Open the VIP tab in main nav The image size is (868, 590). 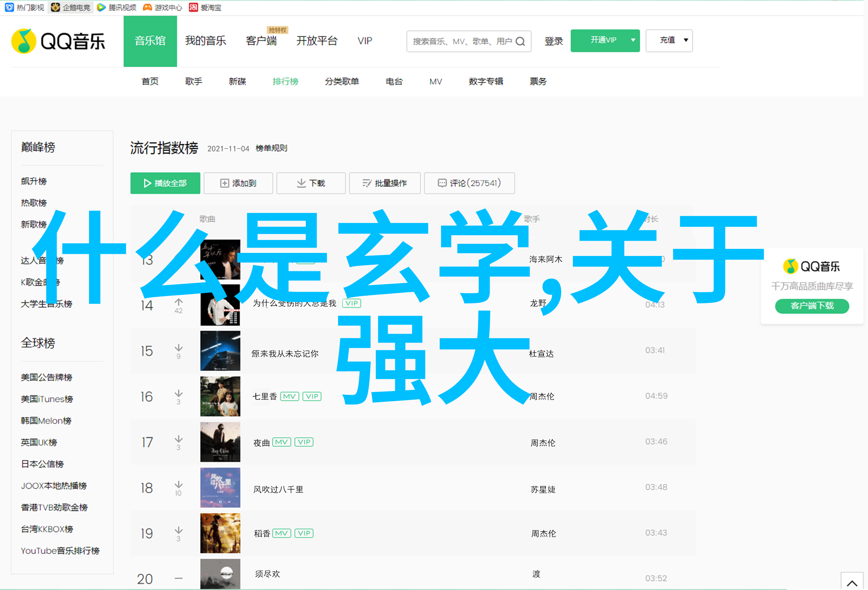(x=365, y=41)
